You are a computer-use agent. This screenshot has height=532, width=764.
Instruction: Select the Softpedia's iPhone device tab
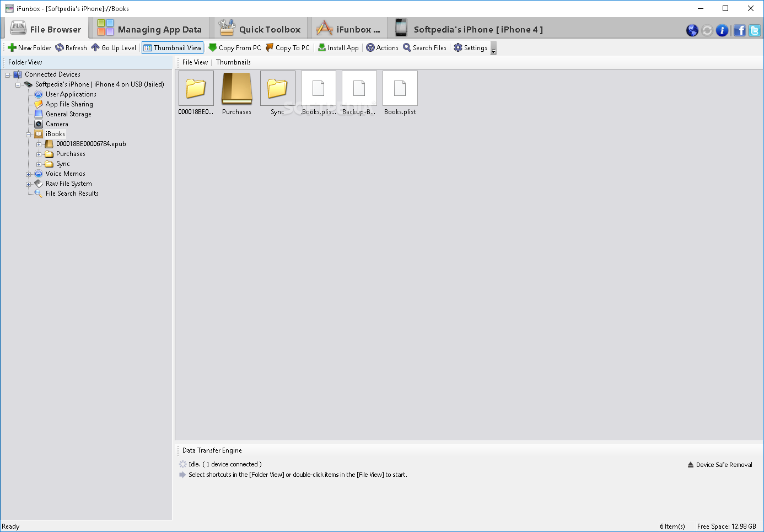coord(469,29)
